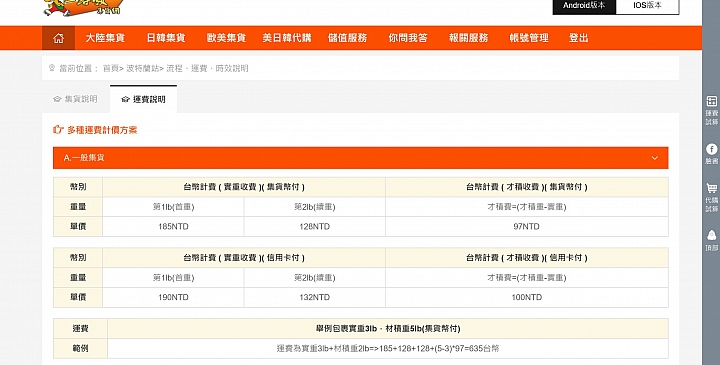This screenshot has width=720, height=365.
Task: Click header 台幣計費 ( 才積收費 )( 集貨幣付 )
Action: [x=527, y=187]
